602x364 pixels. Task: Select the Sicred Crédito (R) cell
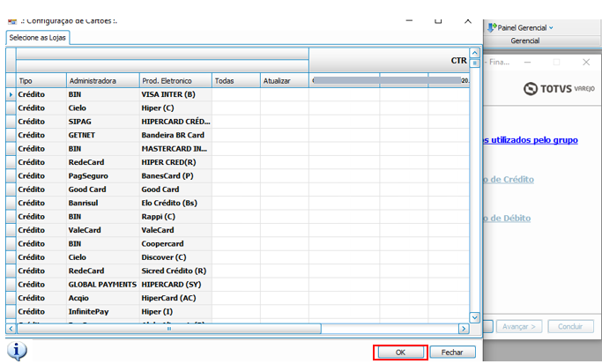tap(175, 271)
